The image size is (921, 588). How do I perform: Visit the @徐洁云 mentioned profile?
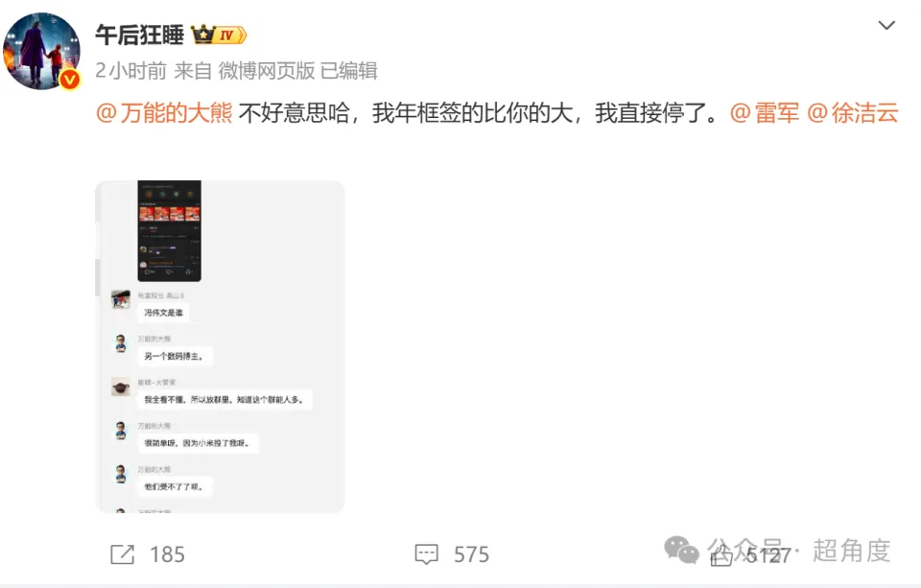tap(853, 113)
